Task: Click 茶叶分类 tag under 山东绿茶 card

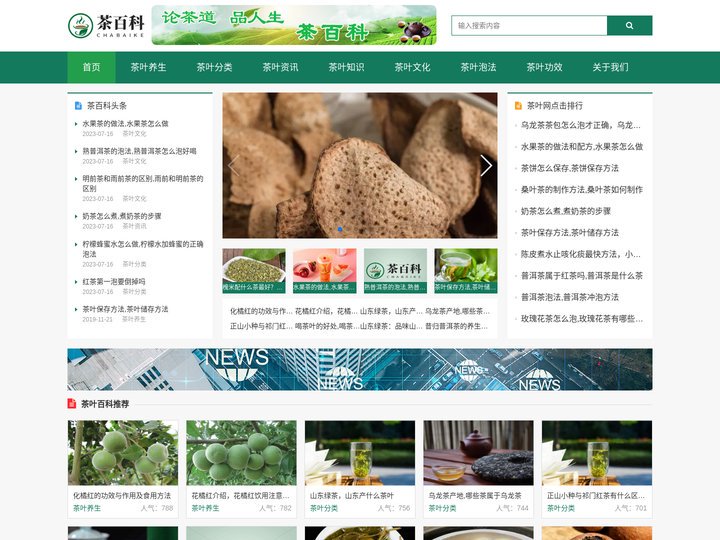Action: pyautogui.click(x=324, y=508)
